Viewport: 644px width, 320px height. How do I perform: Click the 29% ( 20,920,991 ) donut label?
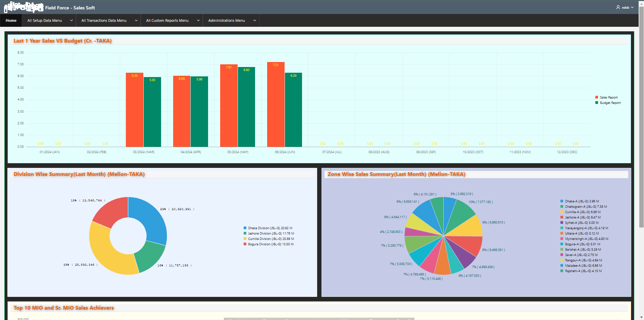pos(177,209)
